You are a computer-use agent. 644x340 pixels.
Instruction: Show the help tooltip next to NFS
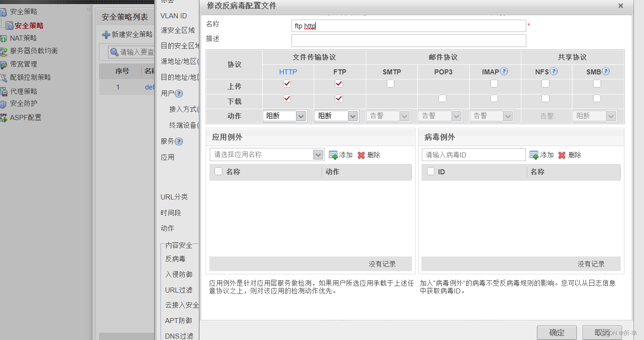554,72
